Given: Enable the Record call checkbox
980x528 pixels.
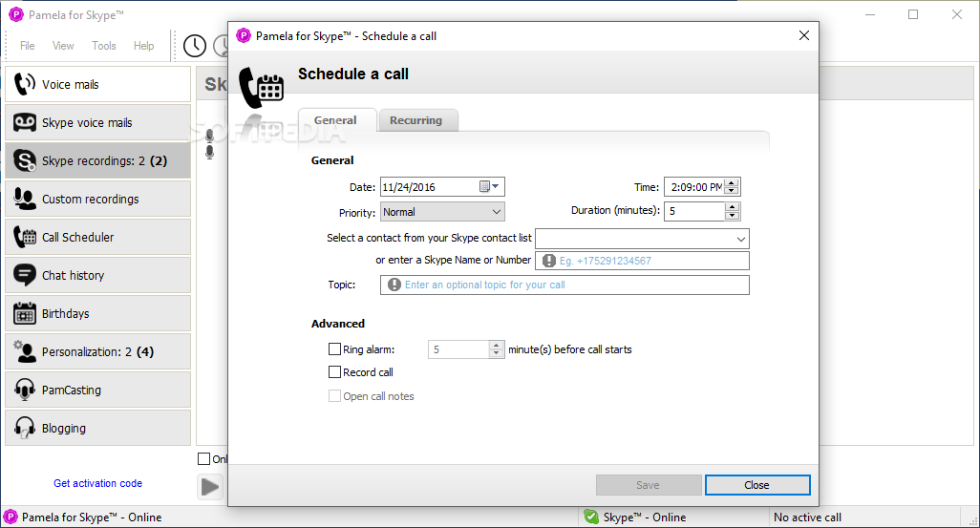Looking at the screenshot, I should tap(335, 371).
